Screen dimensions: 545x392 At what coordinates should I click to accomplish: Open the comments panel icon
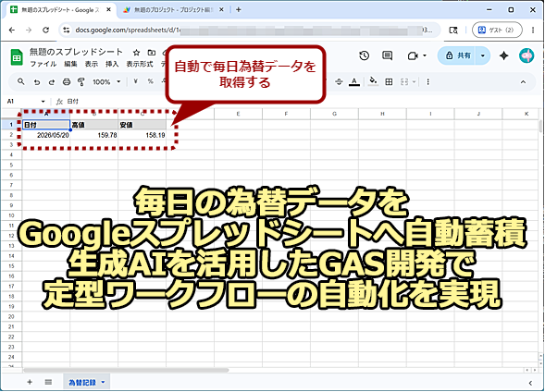pyautogui.click(x=387, y=55)
